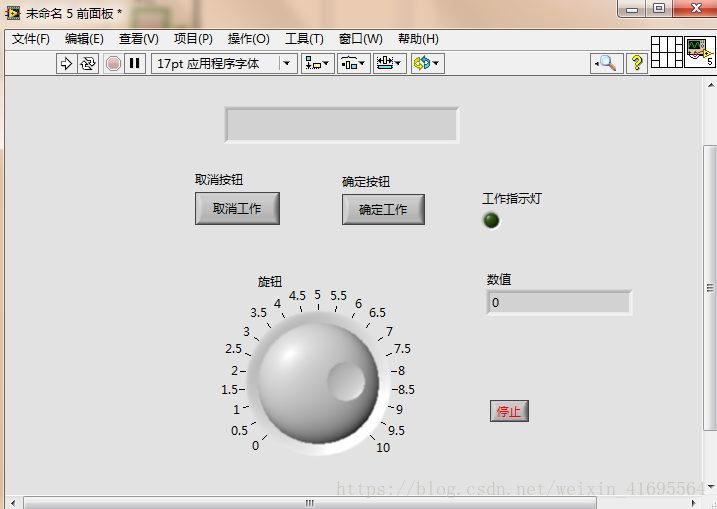Open the 窗口(W) menu
The height and width of the screenshot is (509, 717).
(x=360, y=39)
